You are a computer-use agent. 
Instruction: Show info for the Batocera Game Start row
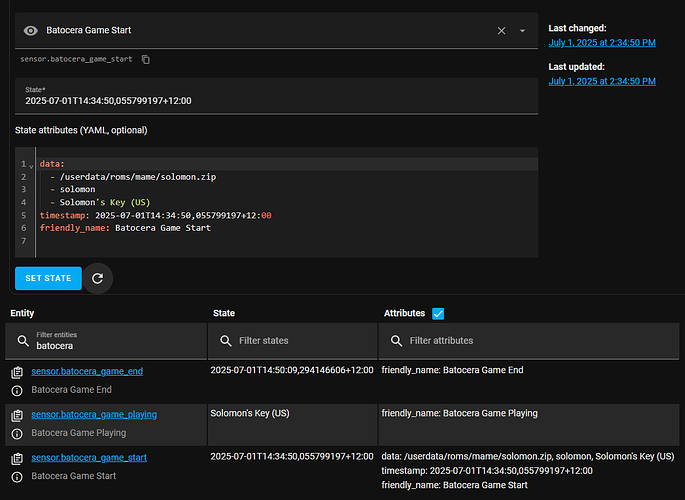pos(17,477)
